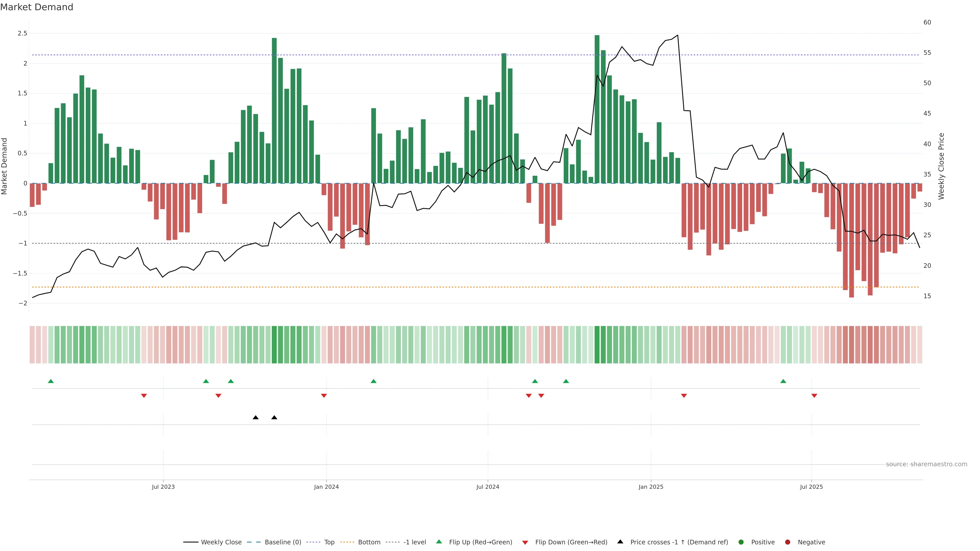Click the Market Demand chart title

pos(36,7)
